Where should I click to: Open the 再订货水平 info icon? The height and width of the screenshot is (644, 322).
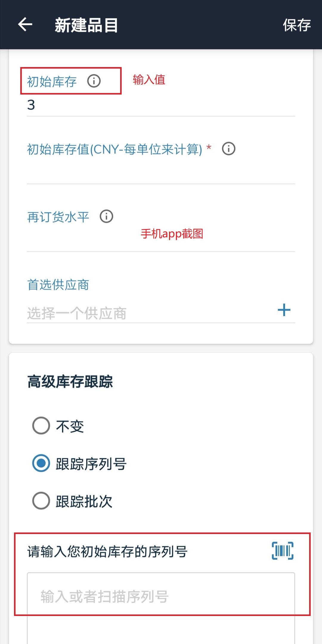106,216
